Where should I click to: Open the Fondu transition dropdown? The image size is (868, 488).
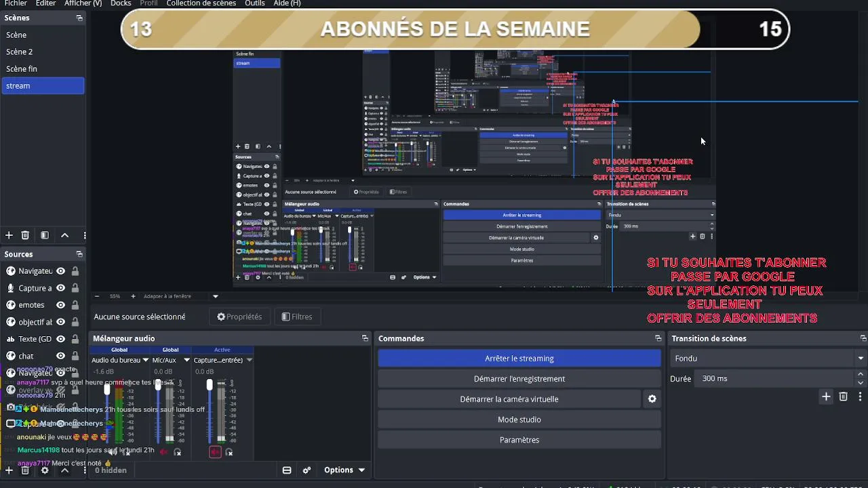coord(768,359)
